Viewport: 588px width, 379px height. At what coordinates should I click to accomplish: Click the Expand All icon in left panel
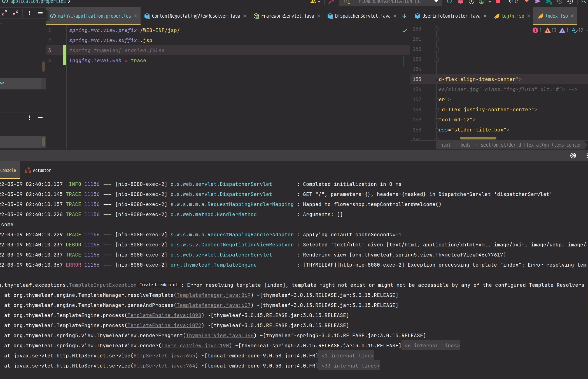4,13
